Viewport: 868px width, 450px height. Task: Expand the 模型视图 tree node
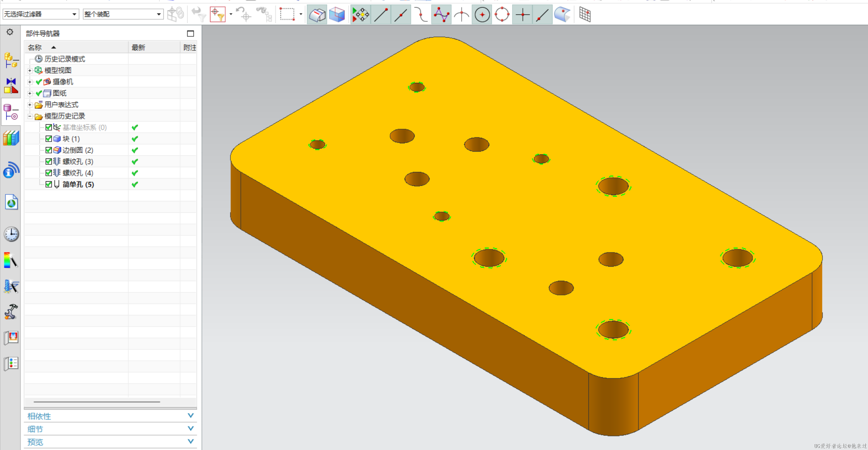30,70
